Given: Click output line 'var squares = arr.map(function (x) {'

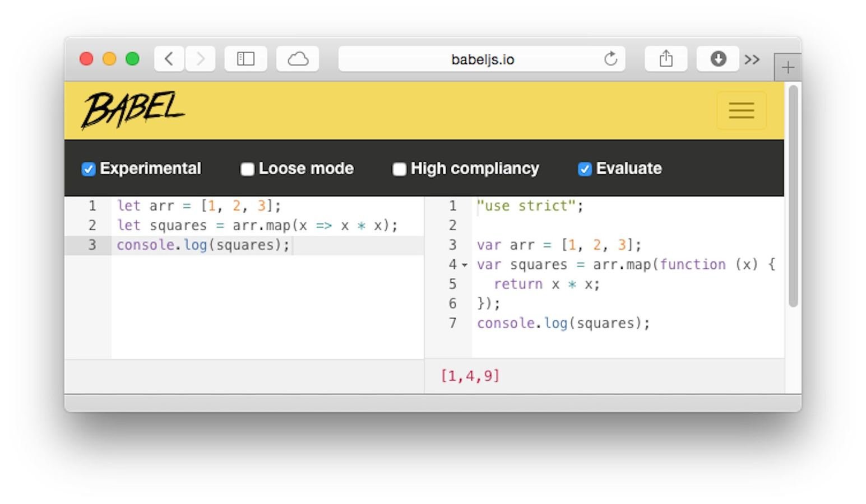Looking at the screenshot, I should [x=626, y=265].
